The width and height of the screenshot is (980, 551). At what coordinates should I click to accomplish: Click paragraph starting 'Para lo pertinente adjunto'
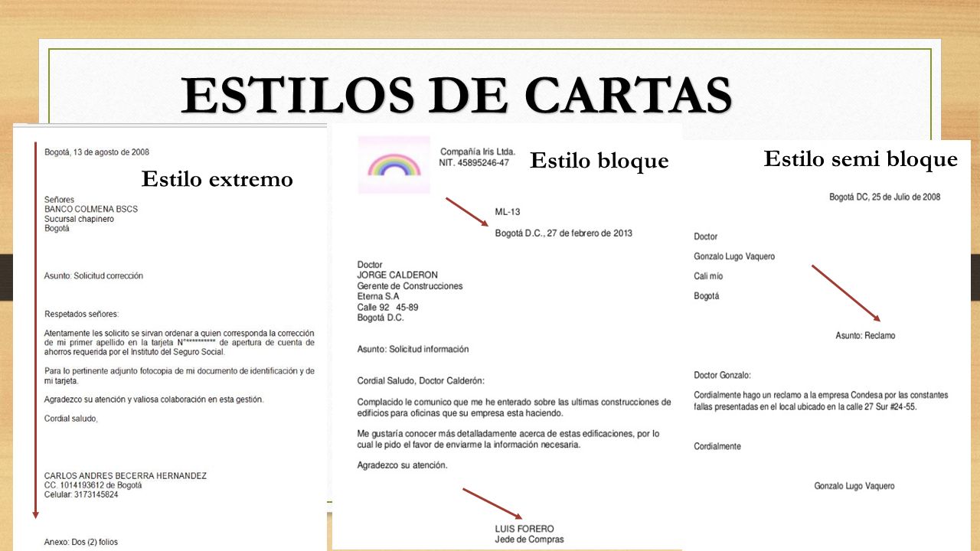coord(179,376)
